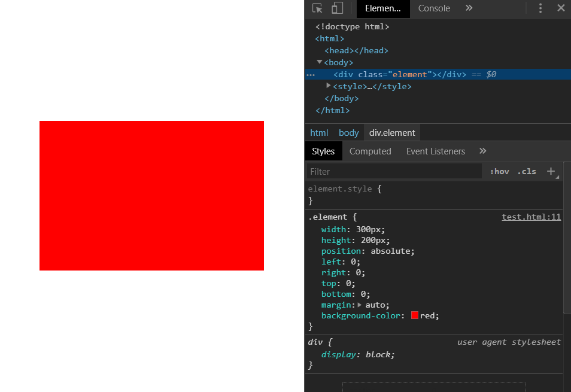571x392 pixels.
Task: Click the display block user agent declaration
Action: coord(357,354)
